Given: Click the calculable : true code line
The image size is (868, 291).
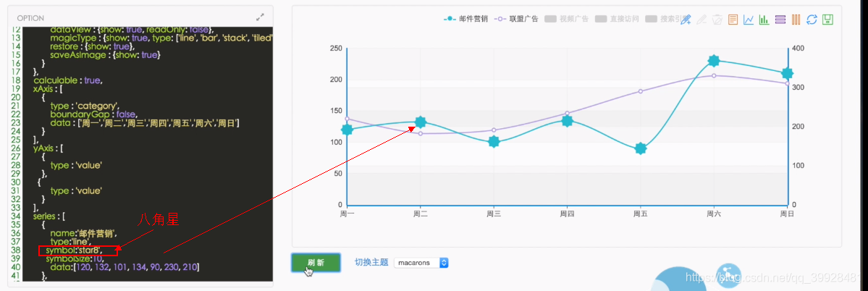Looking at the screenshot, I should [68, 80].
